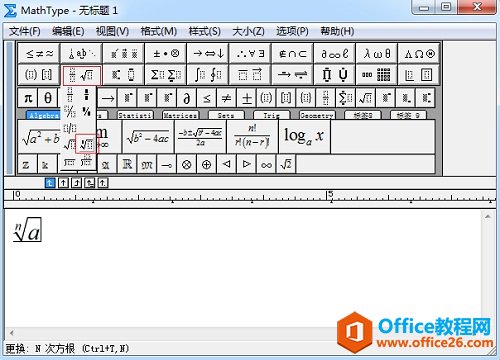The height and width of the screenshot is (360, 500).
Task: Choose the Nth root template in the dropdown
Action: point(87,144)
